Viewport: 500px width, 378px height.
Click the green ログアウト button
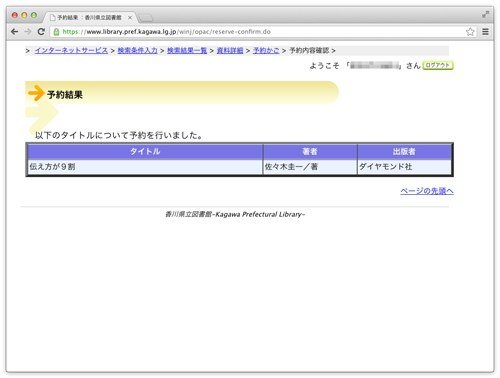coord(438,65)
